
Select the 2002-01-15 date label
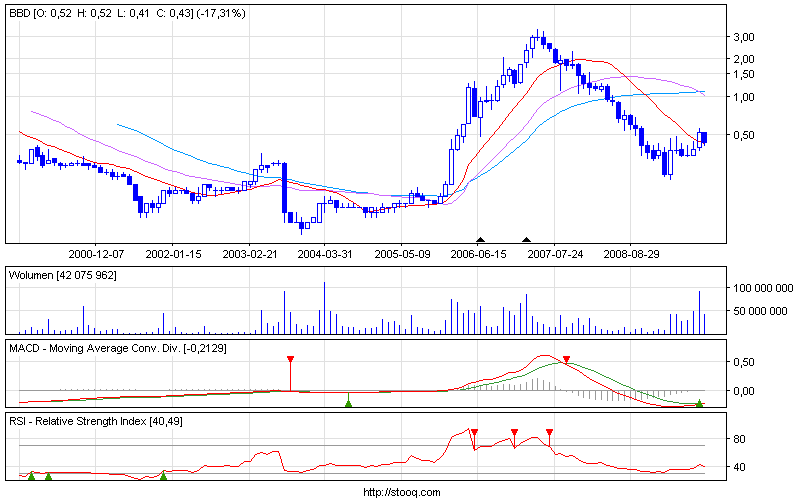pos(173,254)
